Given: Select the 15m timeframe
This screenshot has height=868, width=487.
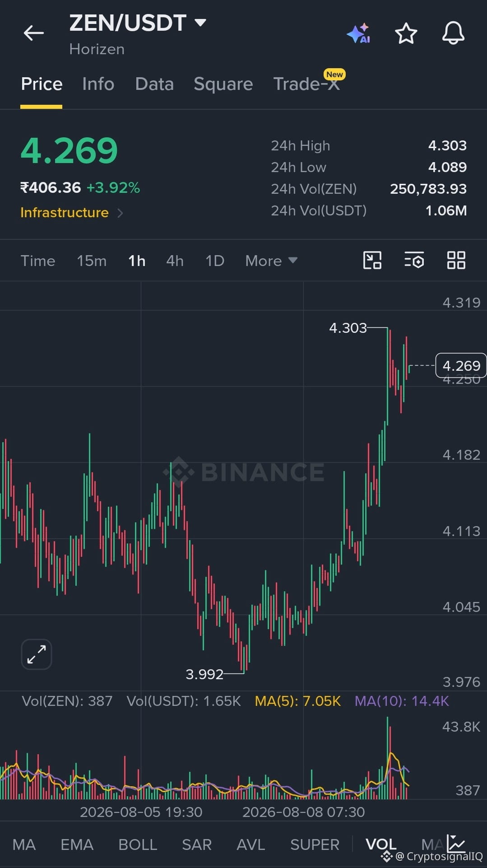Looking at the screenshot, I should click(92, 261).
